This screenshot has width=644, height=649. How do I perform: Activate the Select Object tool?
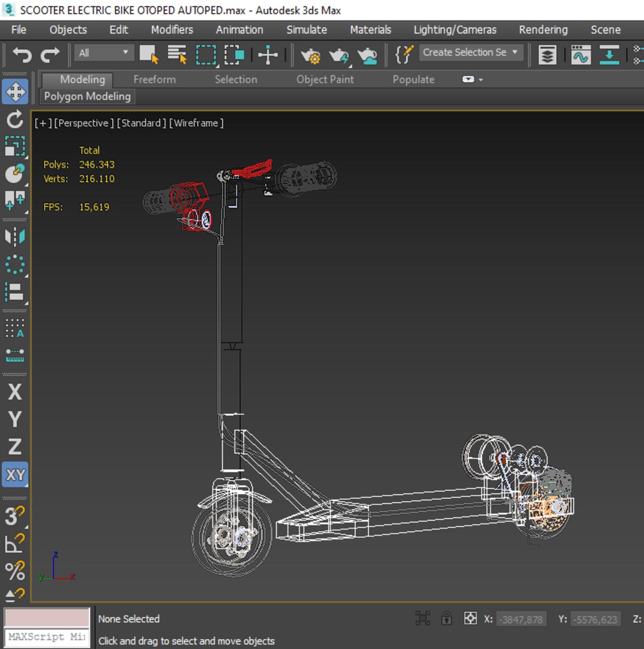tap(149, 54)
